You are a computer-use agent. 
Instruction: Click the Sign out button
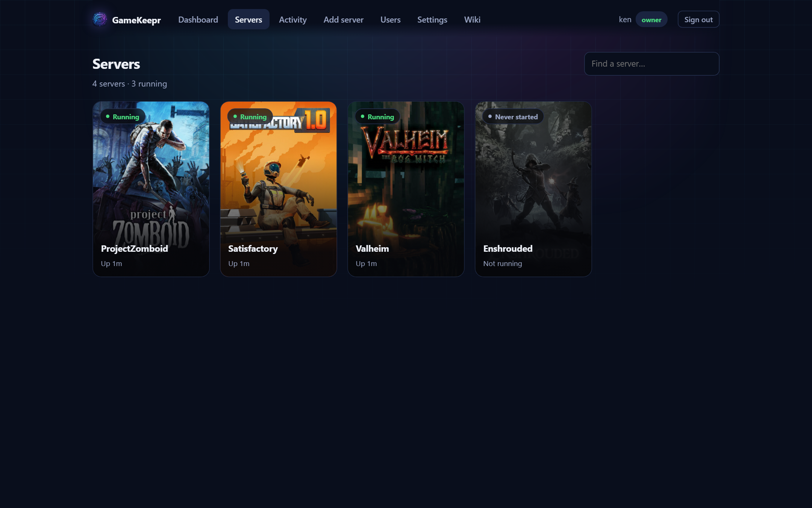(x=698, y=20)
